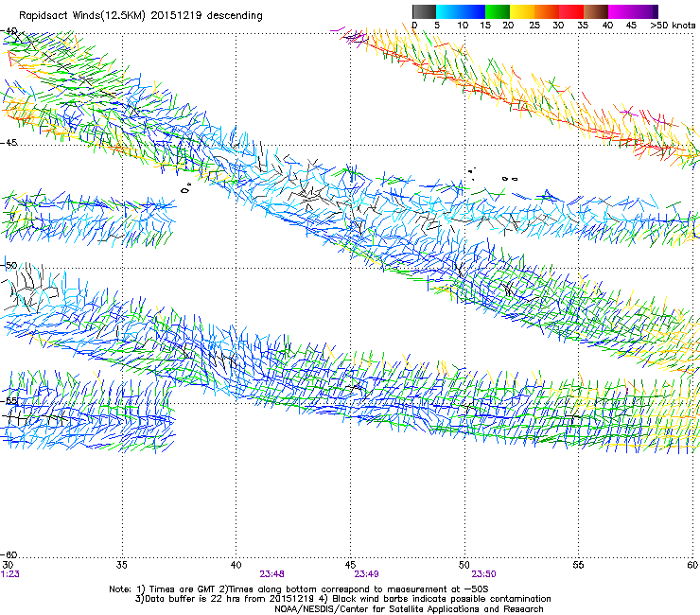Click the legend scale label '0'

414,26
